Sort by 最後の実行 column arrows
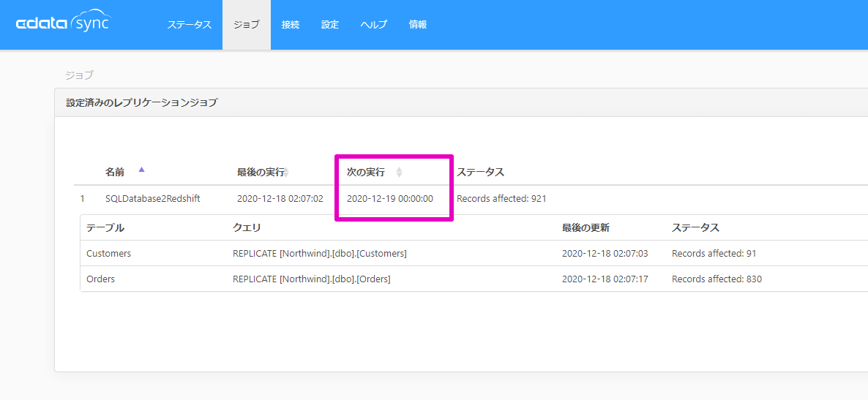 [x=286, y=173]
